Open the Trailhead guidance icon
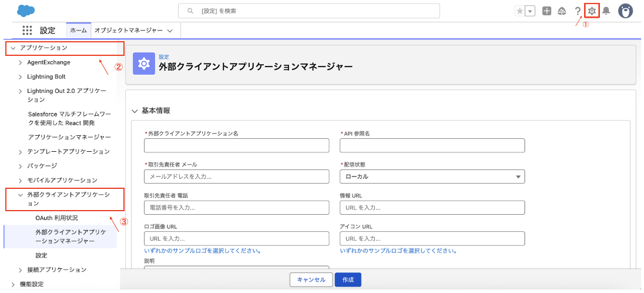 [562, 11]
